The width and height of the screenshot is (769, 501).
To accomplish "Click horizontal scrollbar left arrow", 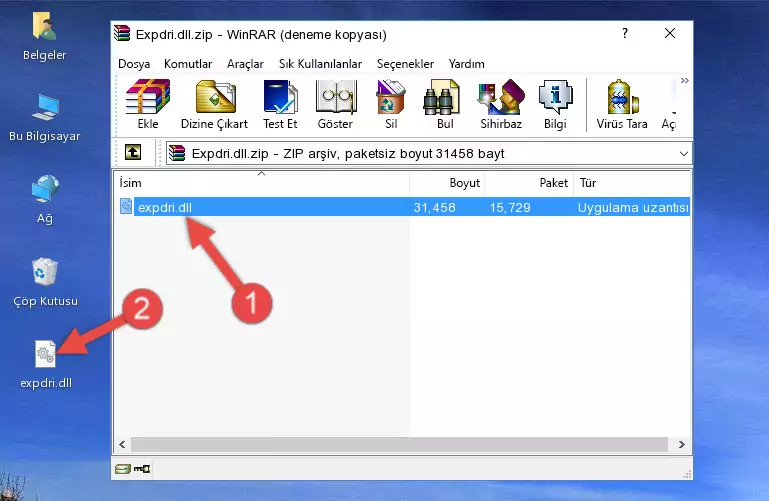I will [x=122, y=445].
